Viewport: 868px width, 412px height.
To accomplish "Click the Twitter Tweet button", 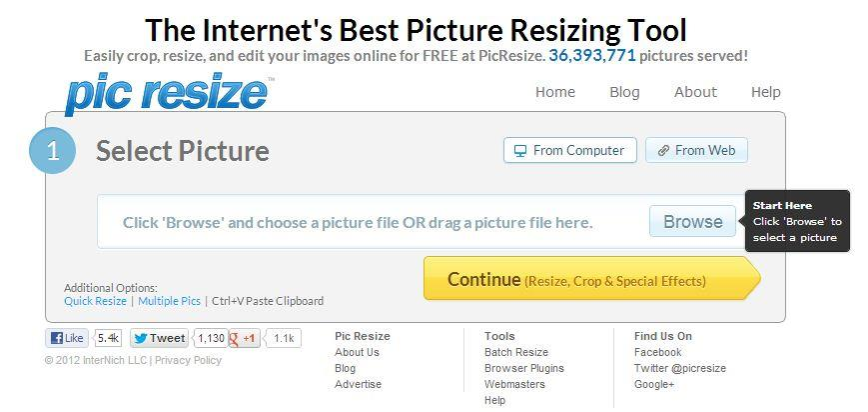I will point(158,338).
